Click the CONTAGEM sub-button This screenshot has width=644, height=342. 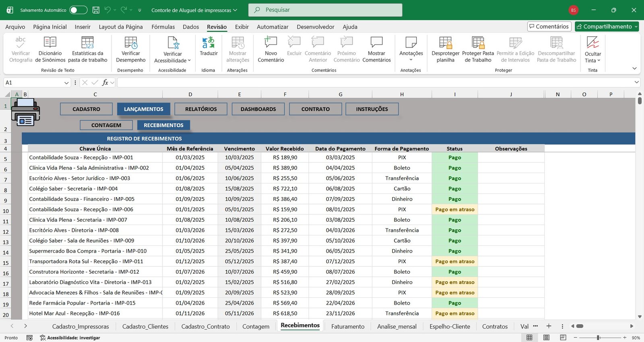pyautogui.click(x=106, y=125)
